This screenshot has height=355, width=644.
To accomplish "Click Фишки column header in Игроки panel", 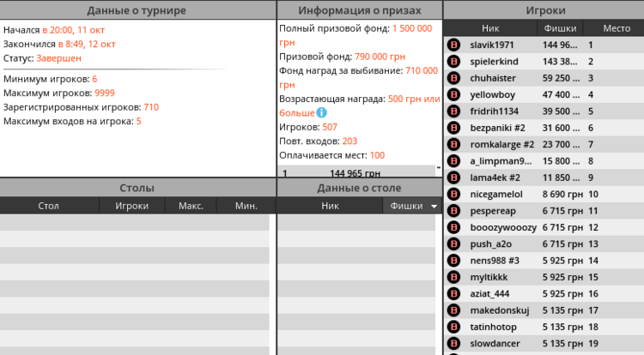I will [561, 28].
